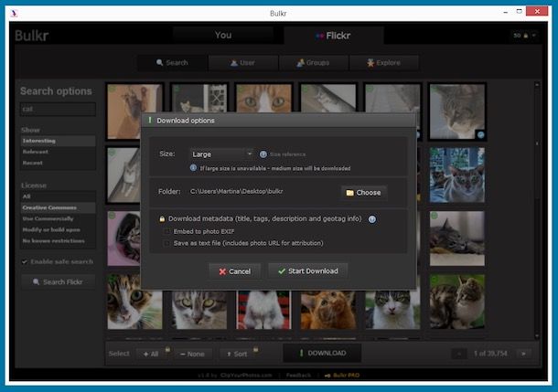This screenshot has height=392, width=558.
Task: Open the Search tab
Action: [x=172, y=63]
